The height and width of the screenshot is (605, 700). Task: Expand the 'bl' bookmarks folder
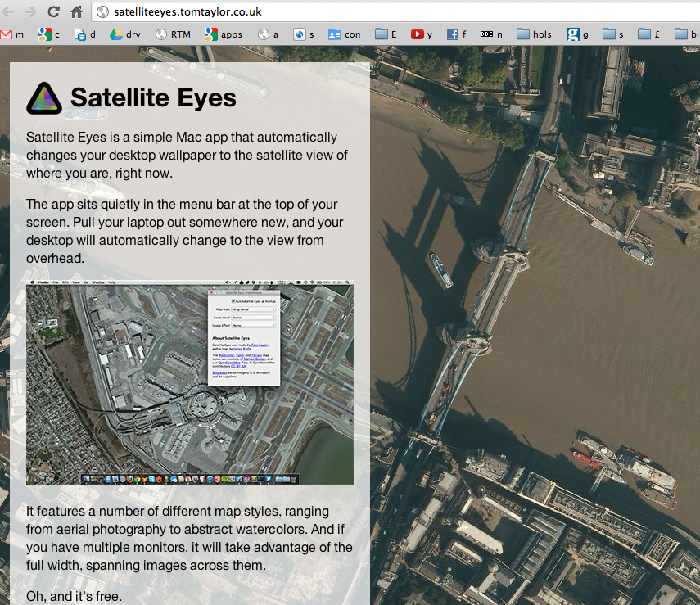tap(687, 34)
